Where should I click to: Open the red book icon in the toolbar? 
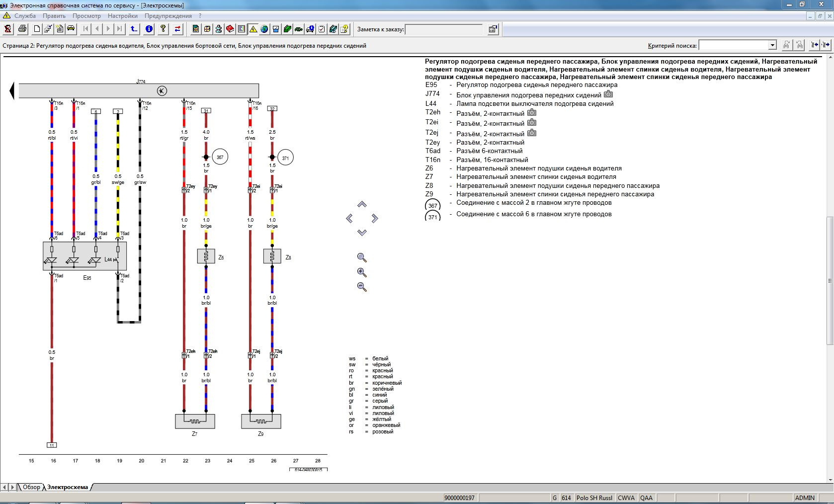pyautogui.click(x=230, y=29)
